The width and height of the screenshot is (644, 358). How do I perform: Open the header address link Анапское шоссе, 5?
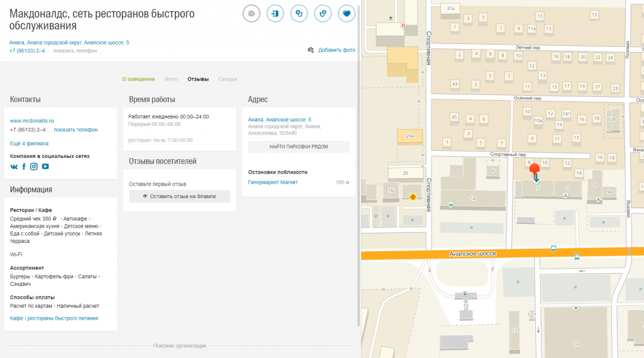[69, 42]
